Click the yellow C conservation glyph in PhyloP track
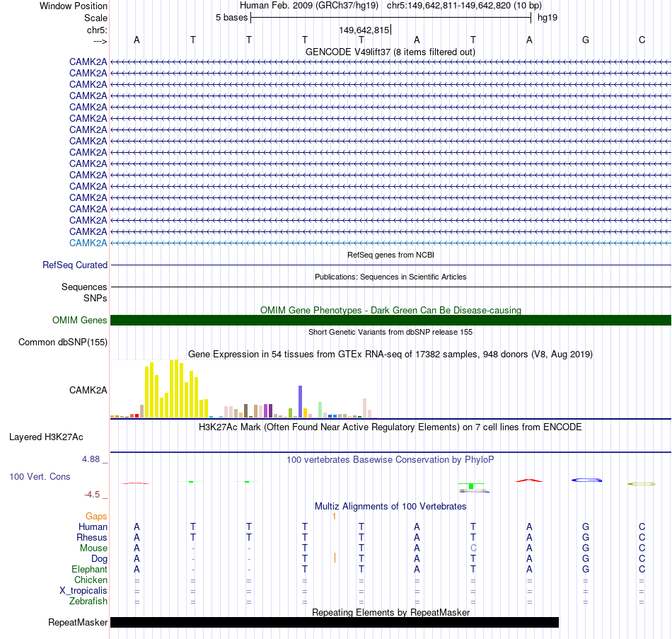 (x=642, y=484)
